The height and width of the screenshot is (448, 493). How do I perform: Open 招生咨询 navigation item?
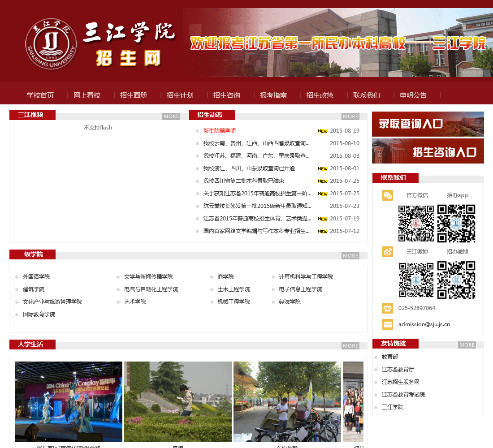227,95
